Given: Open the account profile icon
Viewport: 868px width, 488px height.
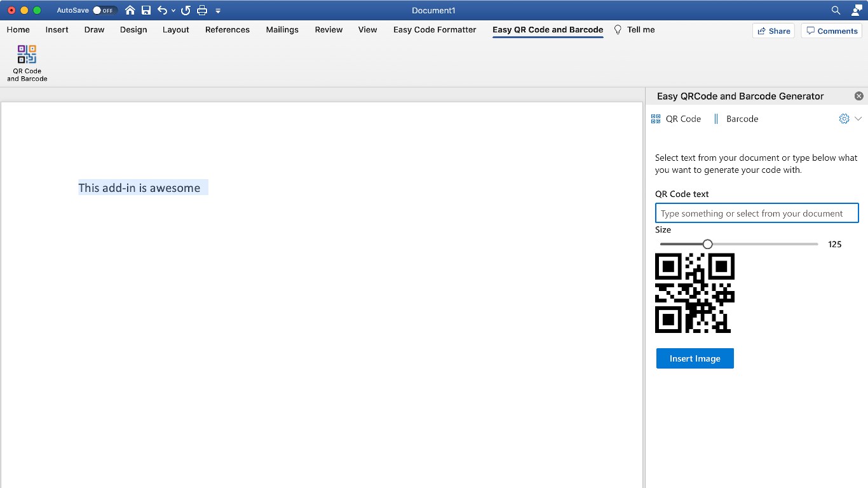Looking at the screenshot, I should click(x=857, y=10).
